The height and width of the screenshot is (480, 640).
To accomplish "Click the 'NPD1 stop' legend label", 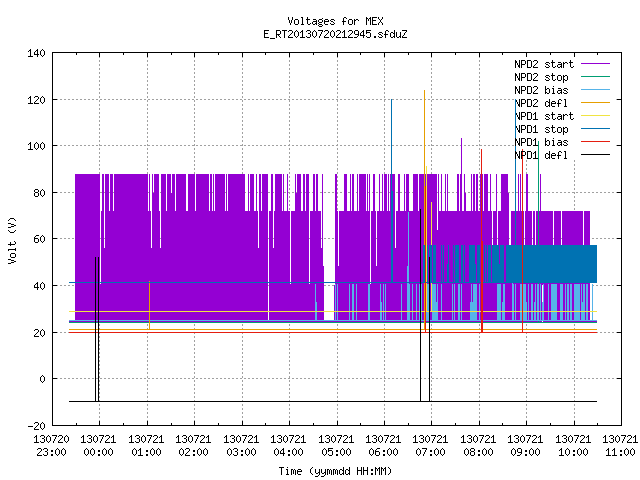I will pos(541,129).
